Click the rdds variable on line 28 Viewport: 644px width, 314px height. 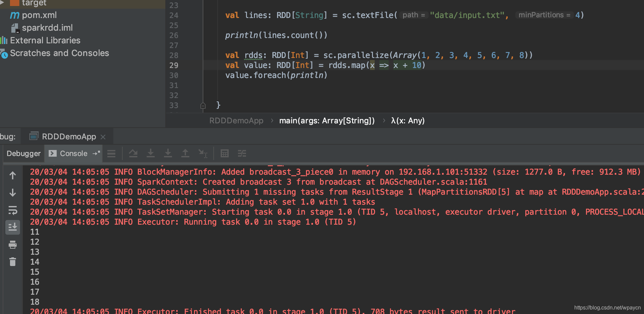(253, 55)
